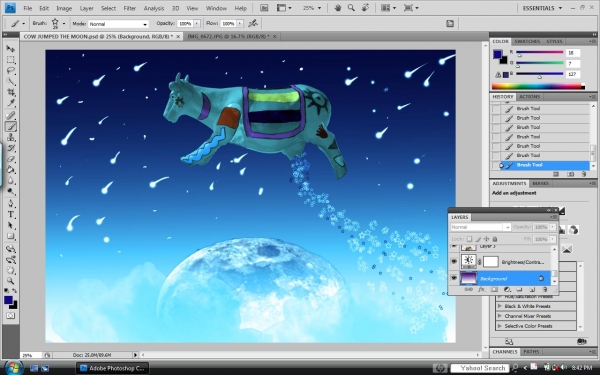Click Rotate View tool in application bar

[x=365, y=8]
